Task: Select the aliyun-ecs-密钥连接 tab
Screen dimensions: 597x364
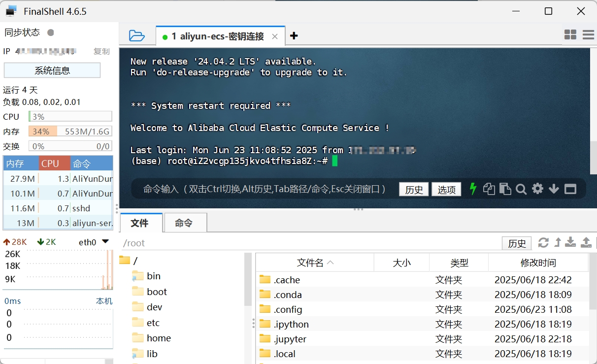Action: [221, 36]
